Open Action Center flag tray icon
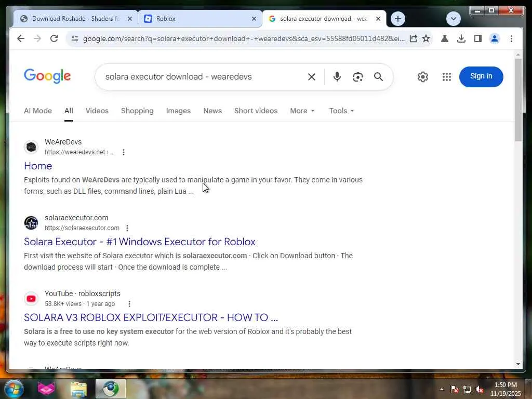Screen dimensions: 532x399 [x=455, y=390]
